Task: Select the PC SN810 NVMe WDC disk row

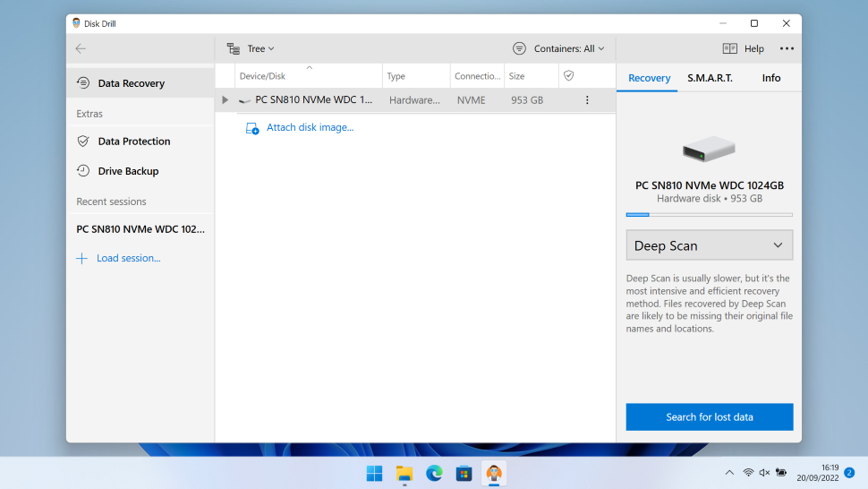Action: 415,100
